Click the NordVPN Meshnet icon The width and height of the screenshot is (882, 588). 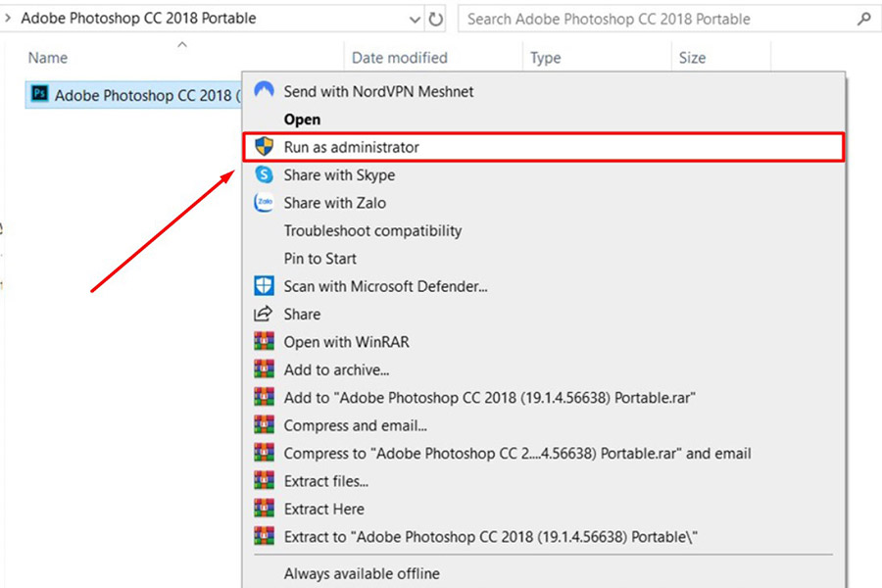click(x=264, y=90)
